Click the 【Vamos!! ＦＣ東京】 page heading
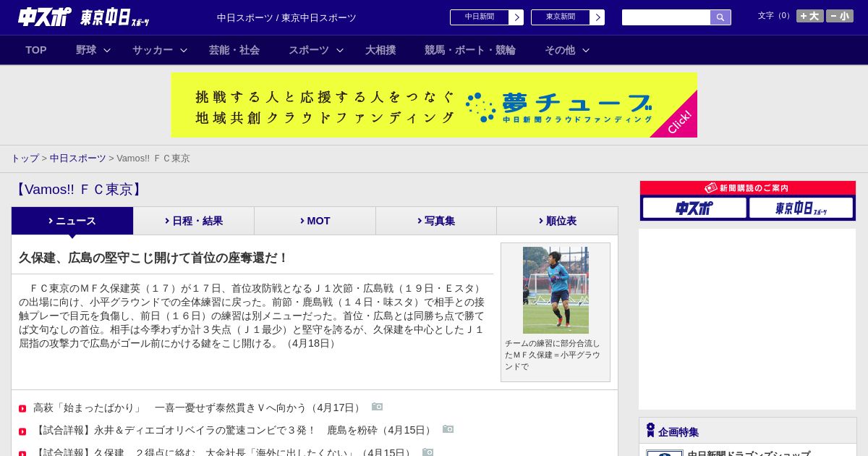 (x=78, y=190)
